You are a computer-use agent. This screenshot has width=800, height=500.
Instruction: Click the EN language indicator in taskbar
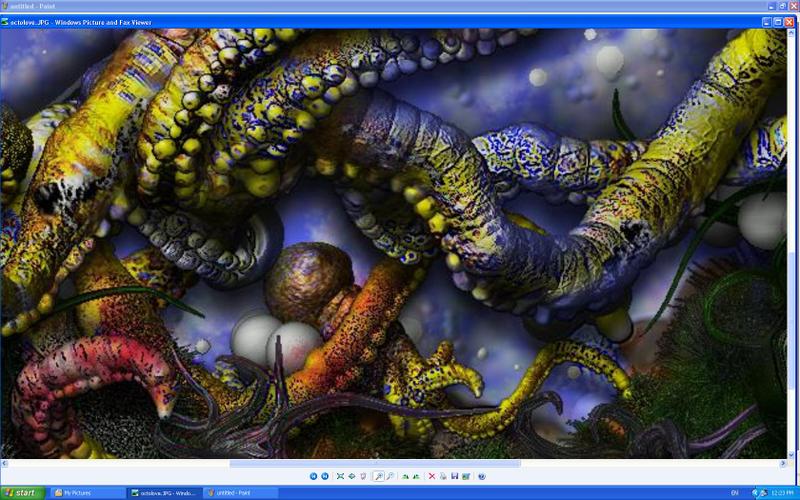tap(735, 493)
